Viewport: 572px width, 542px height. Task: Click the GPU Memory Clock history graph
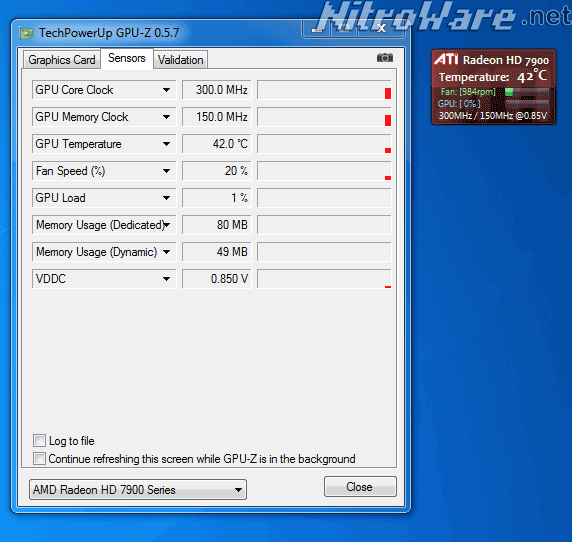point(324,117)
